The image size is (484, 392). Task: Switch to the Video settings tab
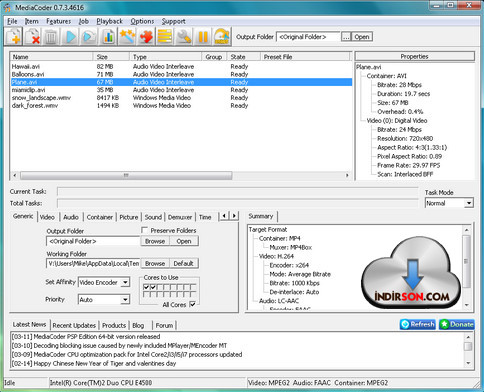point(47,217)
